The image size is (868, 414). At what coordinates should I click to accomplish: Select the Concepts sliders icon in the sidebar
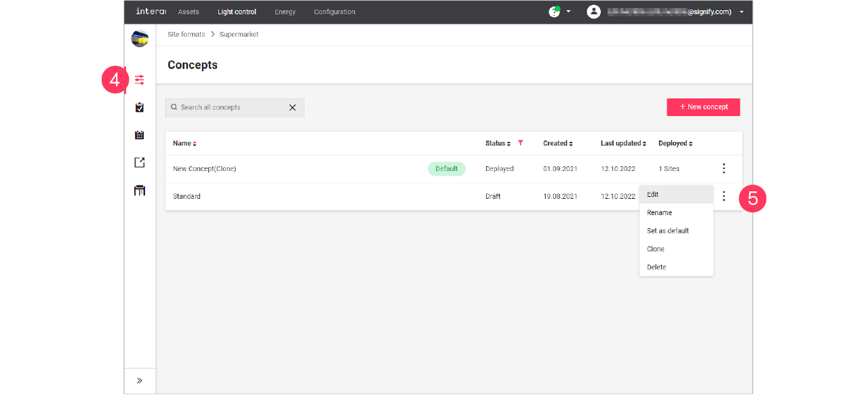pos(139,79)
